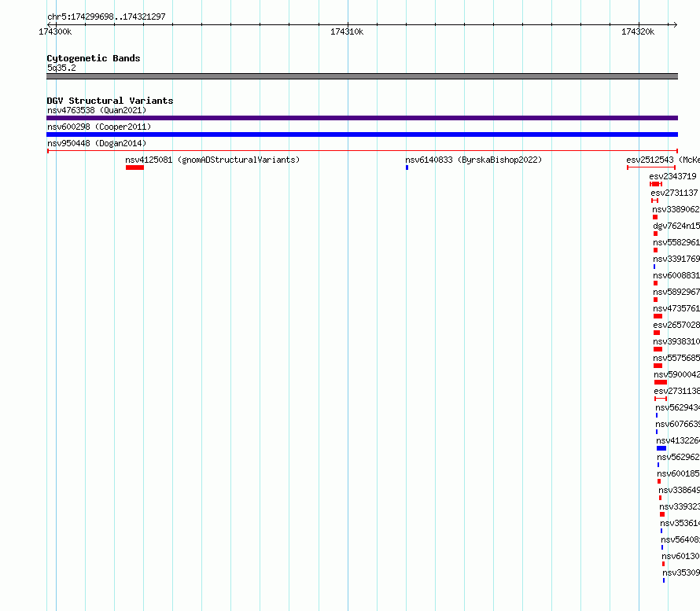Open the blue nsv600298 (Cooper2011) variant bar
Image resolution: width=700 pixels, height=611 pixels.
pyautogui.click(x=362, y=134)
